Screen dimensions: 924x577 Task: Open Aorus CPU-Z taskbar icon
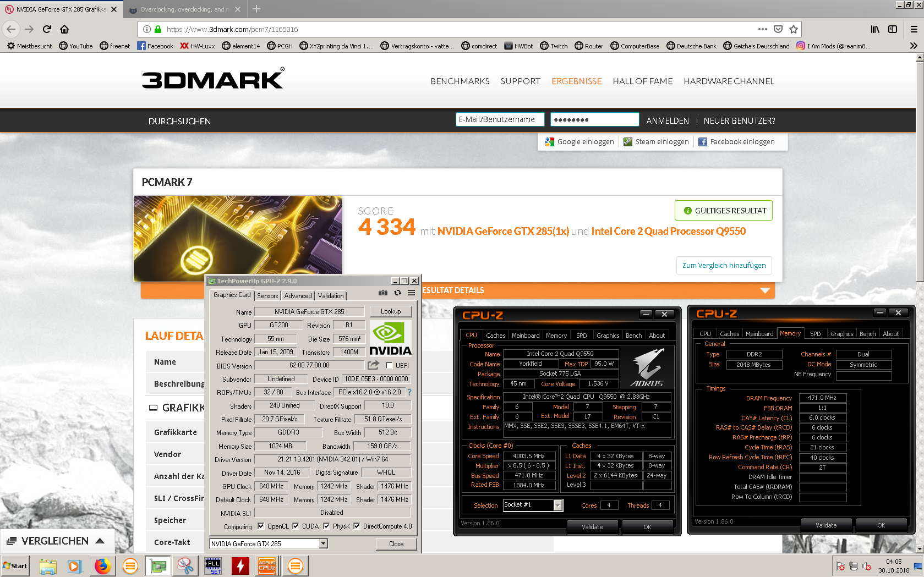pos(267,566)
